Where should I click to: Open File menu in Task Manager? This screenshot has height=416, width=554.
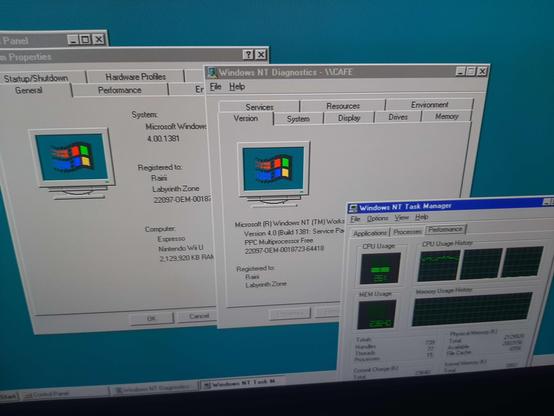click(355, 219)
